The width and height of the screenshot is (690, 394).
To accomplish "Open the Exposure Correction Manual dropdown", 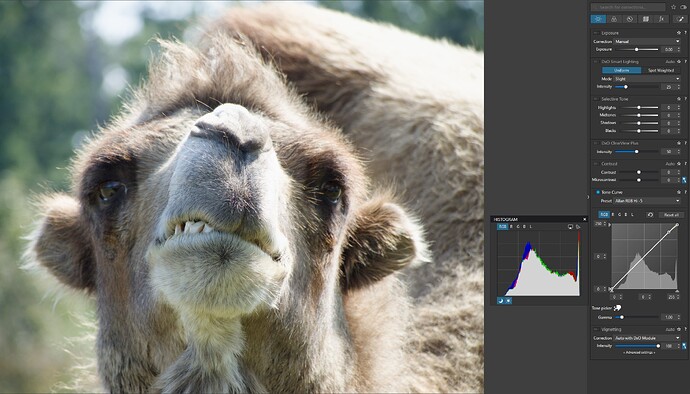I will (x=647, y=41).
